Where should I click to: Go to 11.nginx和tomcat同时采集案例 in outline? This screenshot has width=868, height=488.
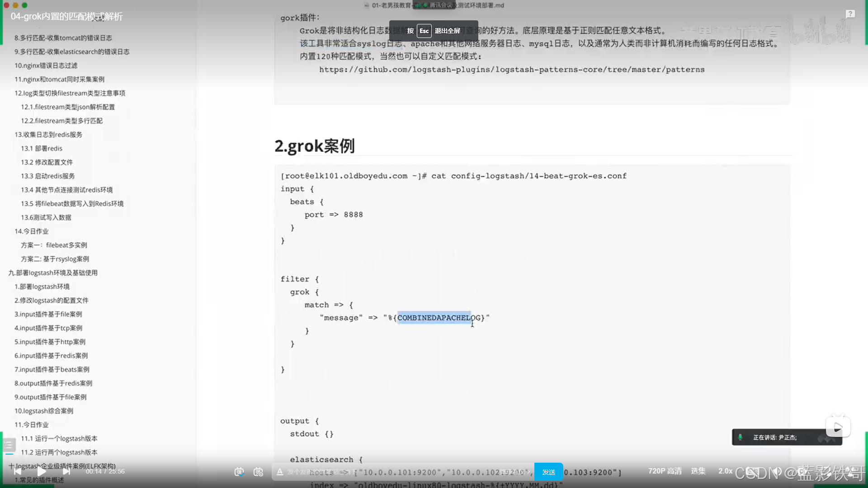tap(59, 79)
